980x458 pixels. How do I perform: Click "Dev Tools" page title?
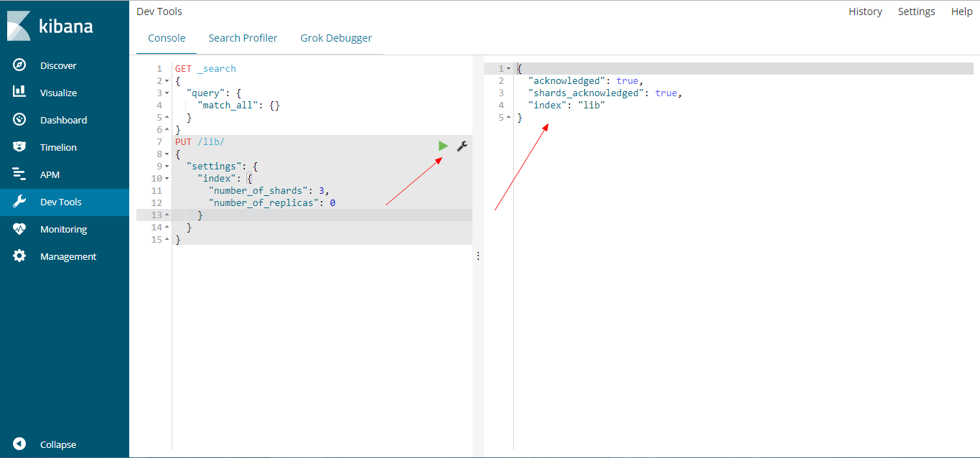159,11
